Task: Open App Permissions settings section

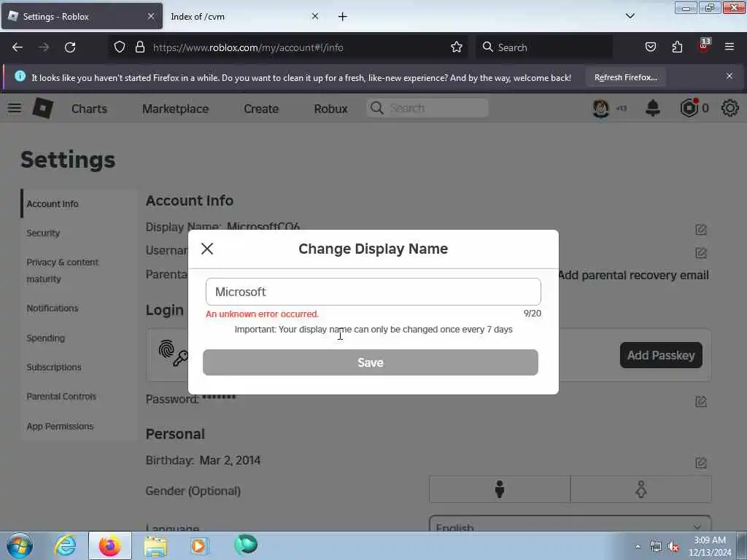Action: pos(60,426)
